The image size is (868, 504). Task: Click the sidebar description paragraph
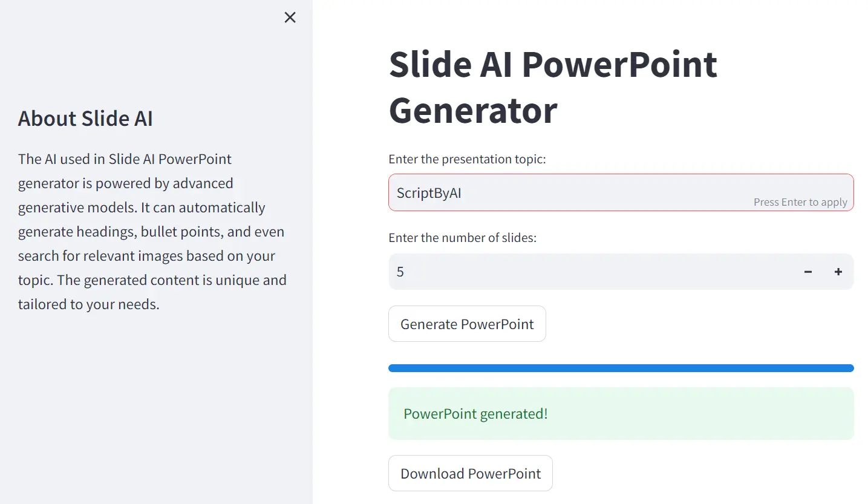click(x=152, y=231)
